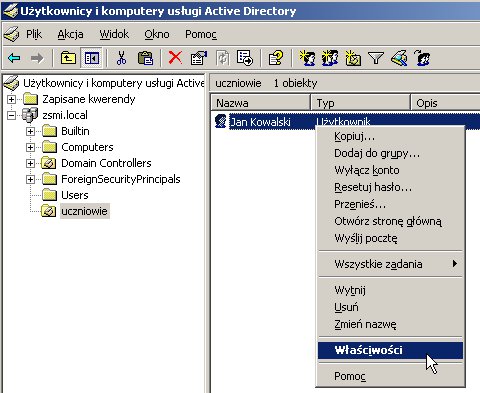
Task: Click the Forward arrow toolbar icon
Action: click(37, 58)
